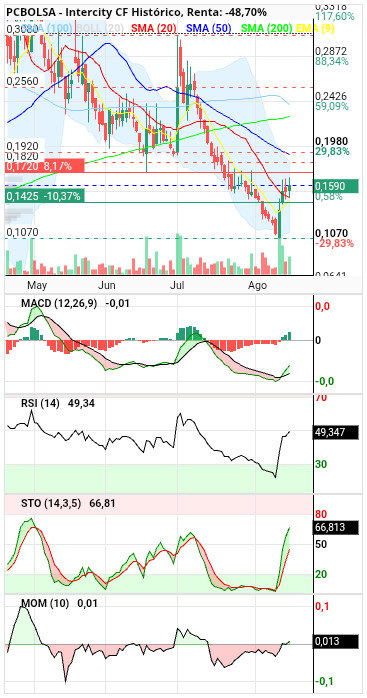Click the RSI (14) indicator title
367x698 pixels.
click(40, 403)
